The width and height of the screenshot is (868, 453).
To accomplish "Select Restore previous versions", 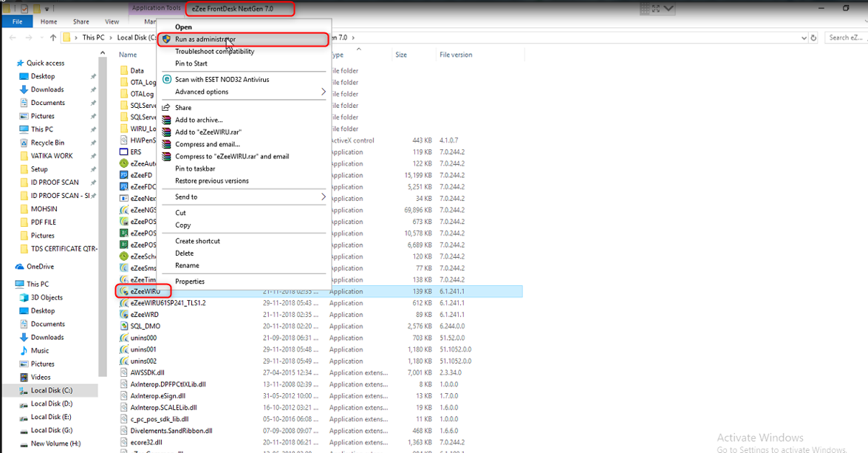I will click(244, 181).
